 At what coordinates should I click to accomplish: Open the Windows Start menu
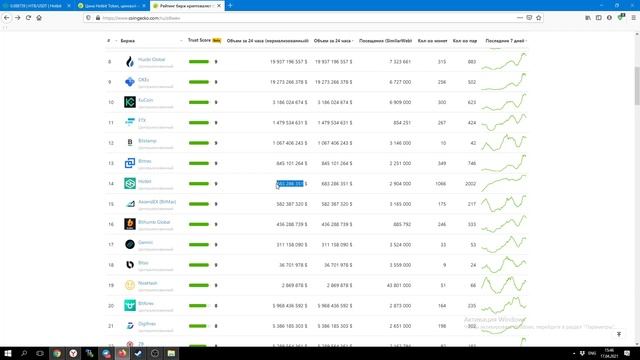point(7,353)
